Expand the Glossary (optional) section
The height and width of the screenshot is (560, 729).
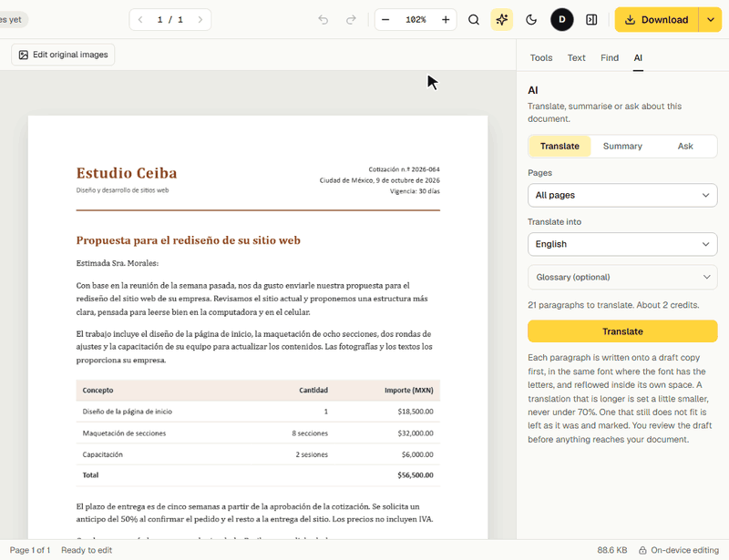coord(622,277)
